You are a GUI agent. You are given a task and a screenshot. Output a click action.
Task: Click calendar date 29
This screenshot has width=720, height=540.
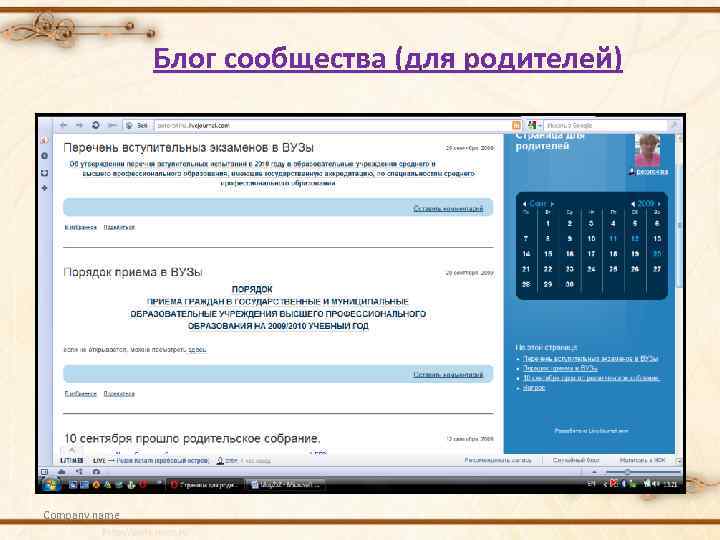548,284
